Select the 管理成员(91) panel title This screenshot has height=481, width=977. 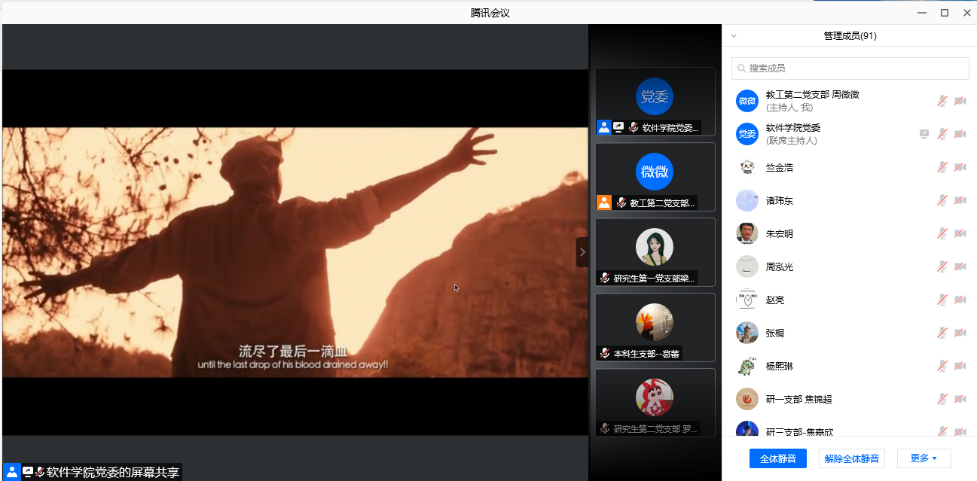[850, 36]
